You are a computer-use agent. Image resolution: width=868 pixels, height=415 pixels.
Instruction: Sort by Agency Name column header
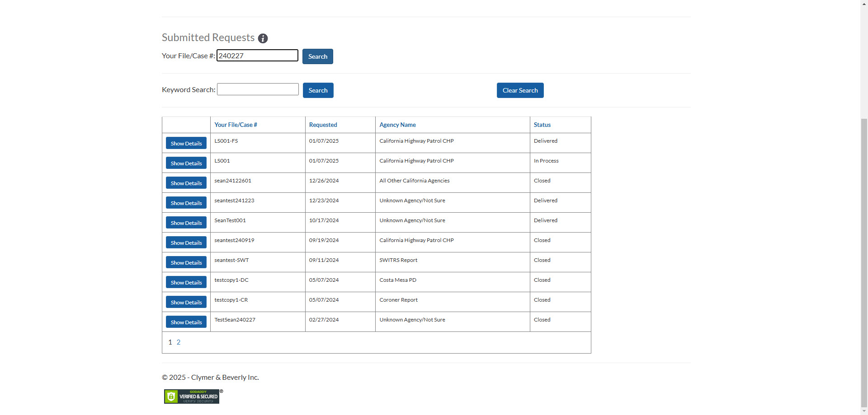[397, 125]
